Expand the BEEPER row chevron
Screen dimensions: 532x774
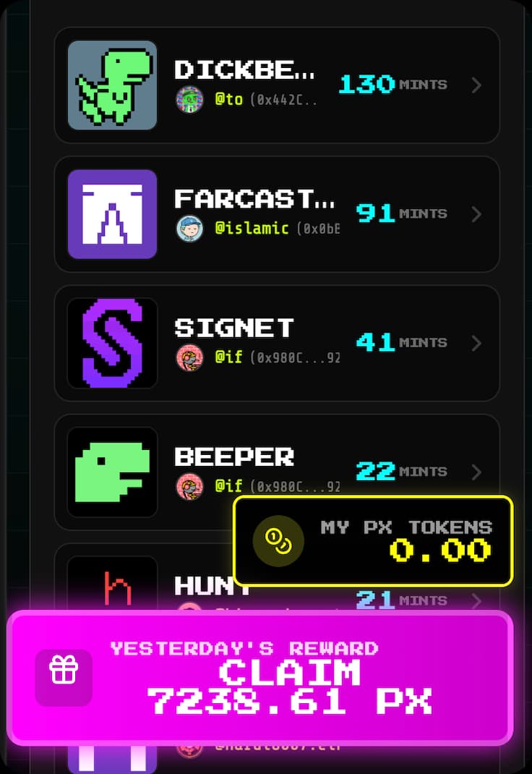[476, 472]
